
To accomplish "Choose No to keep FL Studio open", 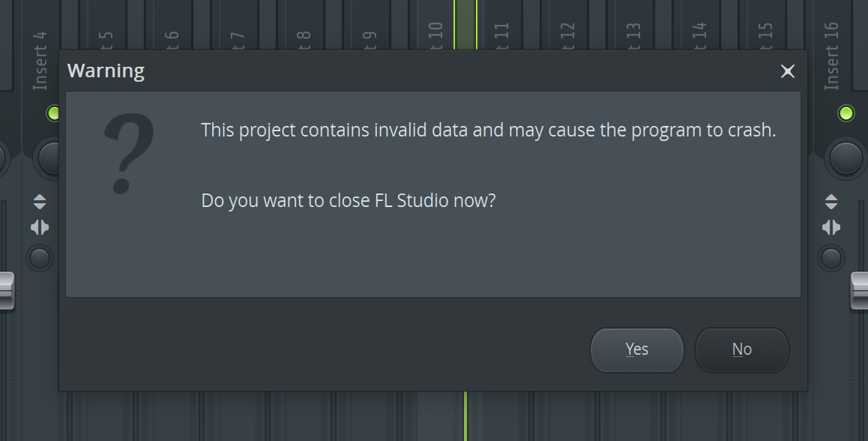I will 742,349.
